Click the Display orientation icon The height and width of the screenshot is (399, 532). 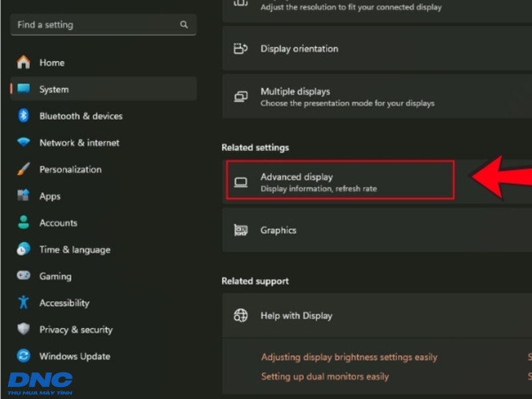pyautogui.click(x=241, y=49)
